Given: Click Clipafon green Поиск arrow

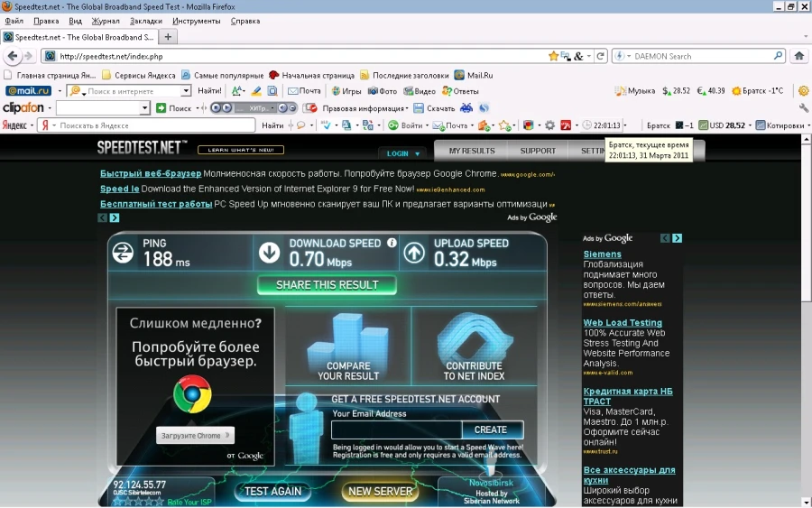Looking at the screenshot, I should [x=161, y=107].
